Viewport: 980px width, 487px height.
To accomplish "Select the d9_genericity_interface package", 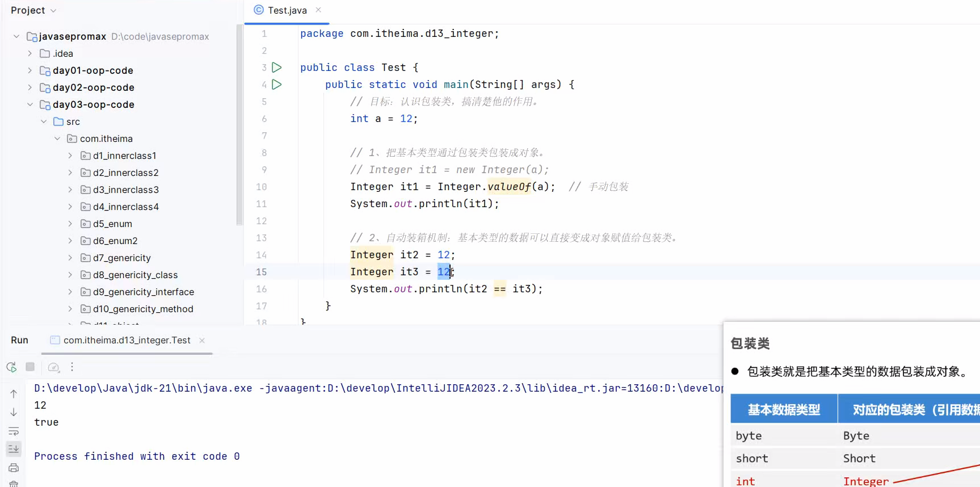I will 144,292.
